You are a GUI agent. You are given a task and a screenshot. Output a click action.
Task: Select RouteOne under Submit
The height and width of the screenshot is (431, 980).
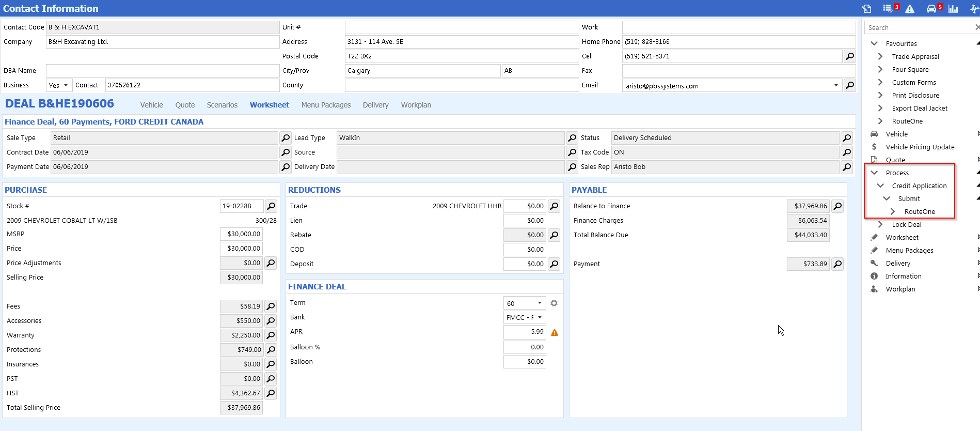(x=920, y=211)
